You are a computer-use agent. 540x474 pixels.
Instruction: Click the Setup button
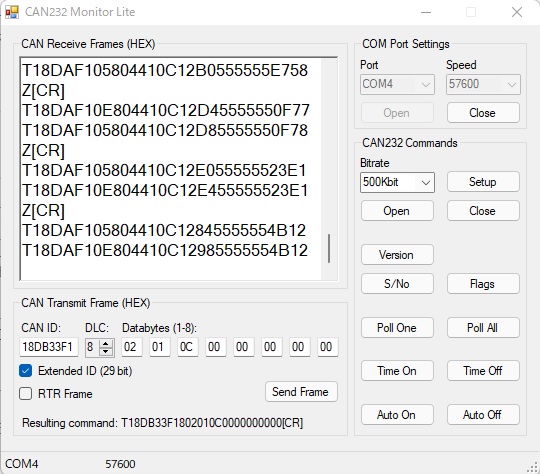click(x=483, y=182)
